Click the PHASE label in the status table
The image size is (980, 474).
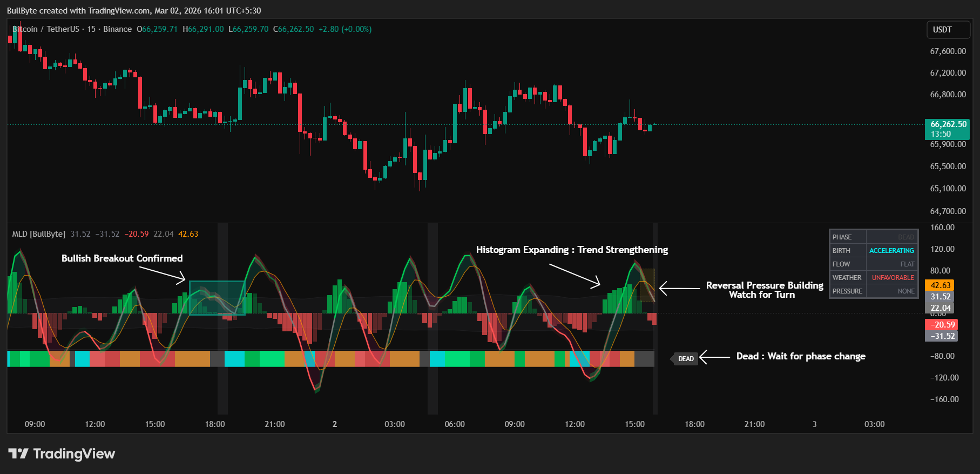(842, 237)
